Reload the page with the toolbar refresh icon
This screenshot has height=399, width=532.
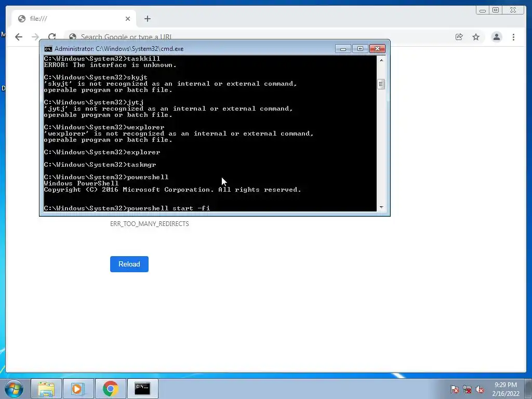(x=52, y=37)
